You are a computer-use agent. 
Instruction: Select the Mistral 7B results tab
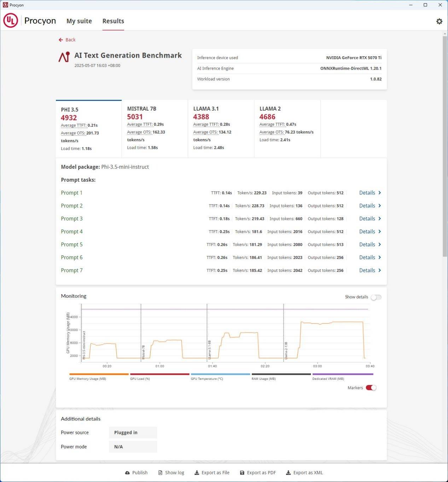[155, 128]
